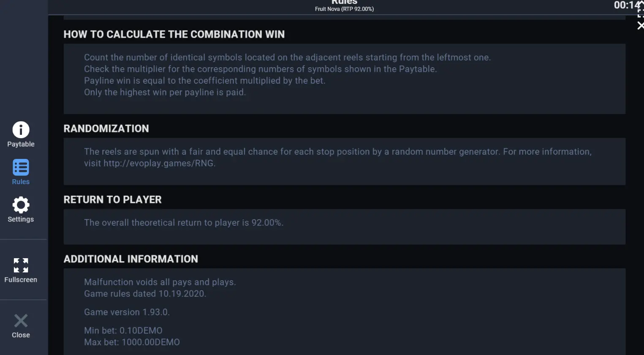Click the Additional Information heading
The width and height of the screenshot is (644, 355).
(x=130, y=259)
